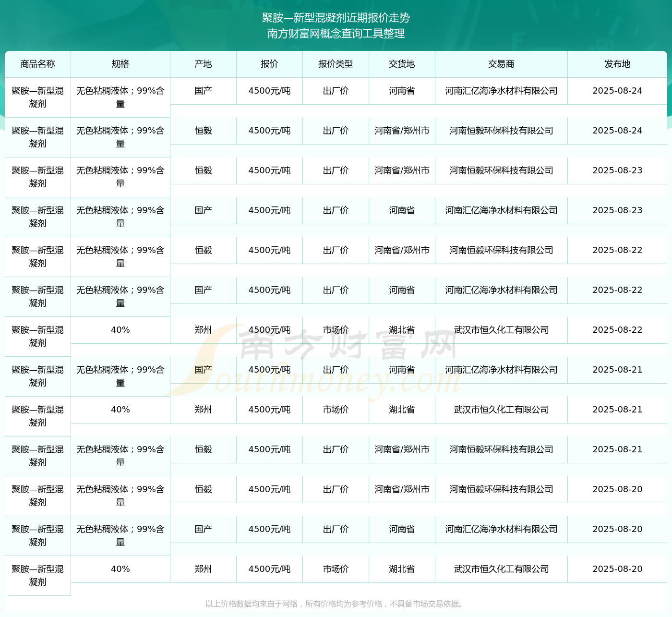Screen dimensions: 672x617
Task: Click 武汉市恒久化工有限公司 in the 2025-08-21 row
Action: point(501,410)
